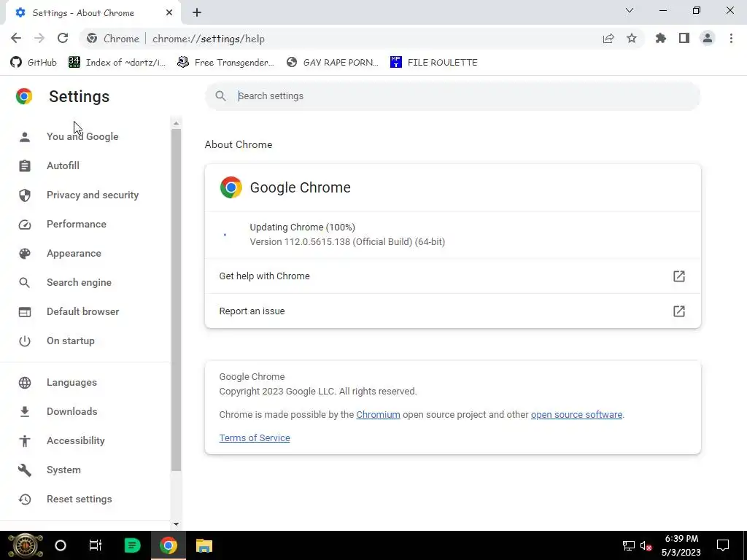Toggle the side panel icon
The width and height of the screenshot is (747, 560).
684,39
